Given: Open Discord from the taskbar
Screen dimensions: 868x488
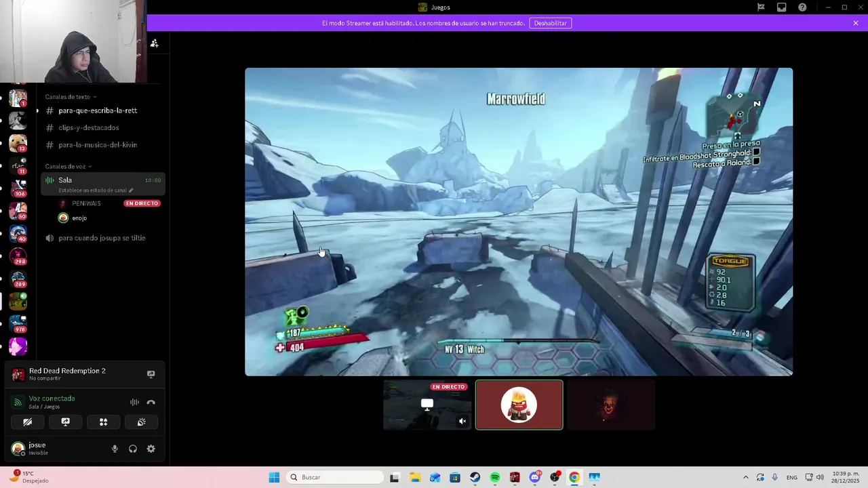Looking at the screenshot, I should click(x=535, y=477).
